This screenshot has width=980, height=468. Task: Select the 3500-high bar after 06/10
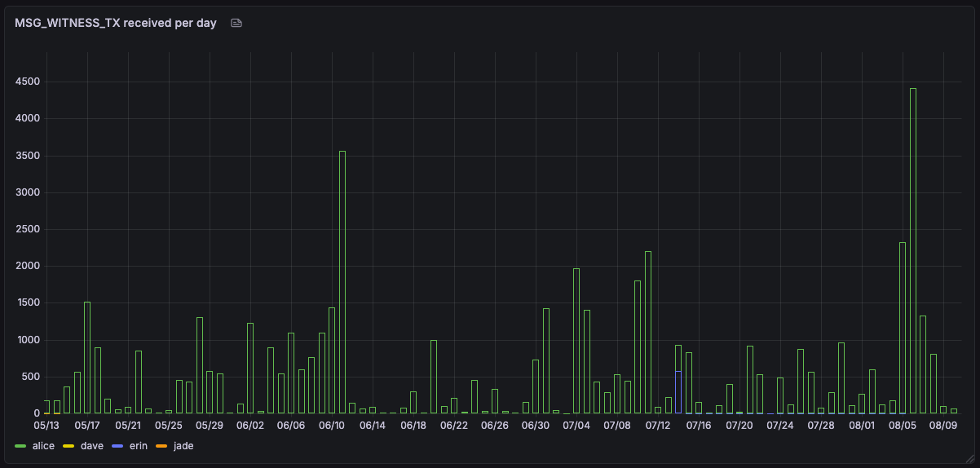(x=342, y=282)
